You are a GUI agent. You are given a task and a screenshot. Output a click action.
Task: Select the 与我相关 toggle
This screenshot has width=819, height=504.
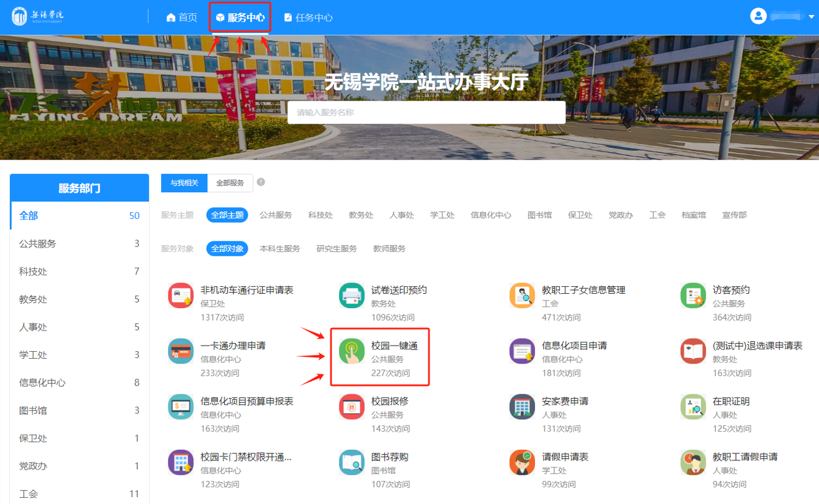click(184, 183)
